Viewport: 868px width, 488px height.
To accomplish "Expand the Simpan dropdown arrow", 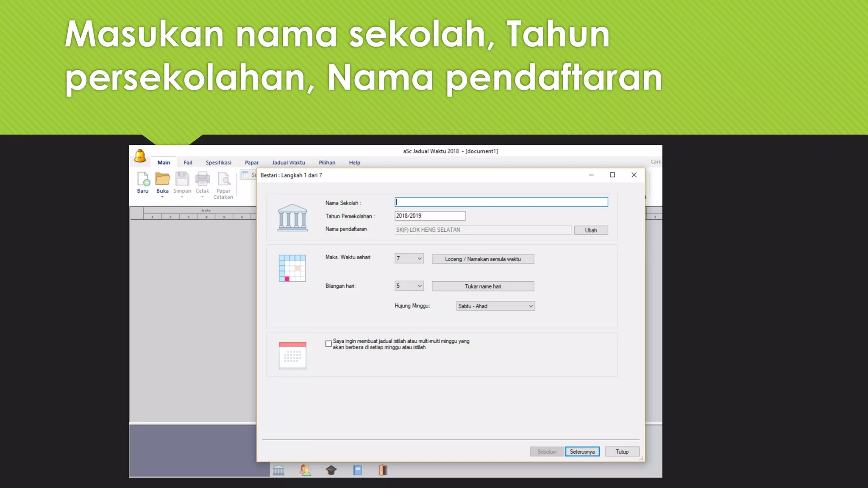I will (182, 197).
